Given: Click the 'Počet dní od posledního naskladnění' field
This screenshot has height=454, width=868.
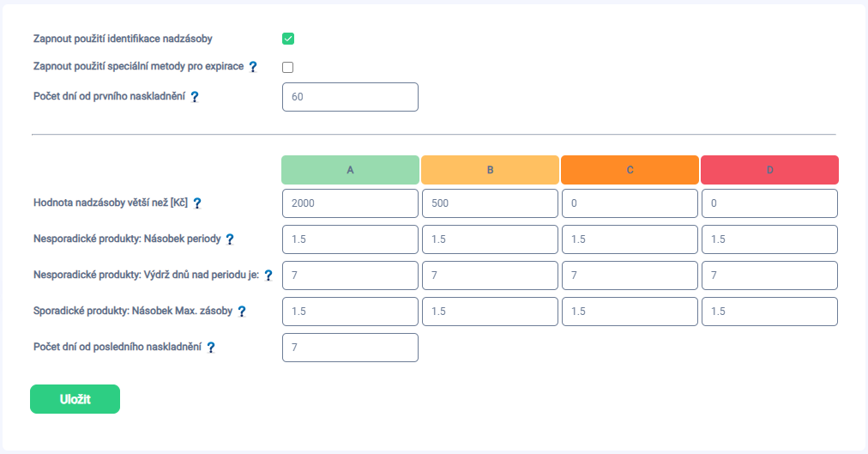Looking at the screenshot, I should [350, 348].
